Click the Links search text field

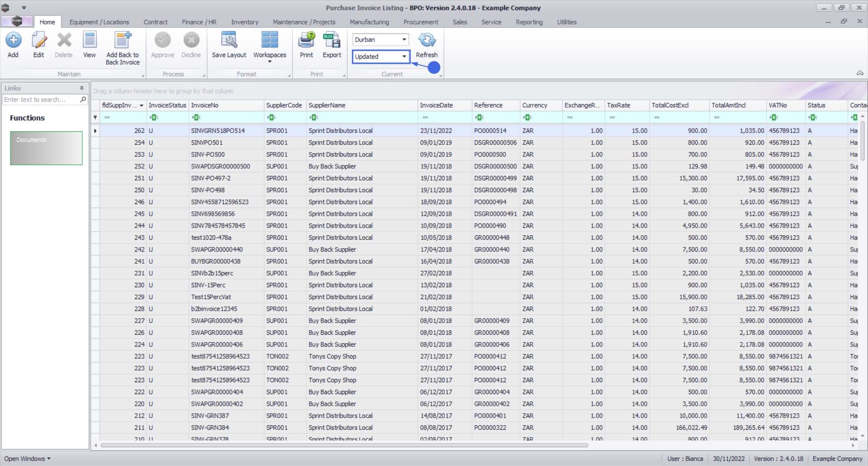41,100
